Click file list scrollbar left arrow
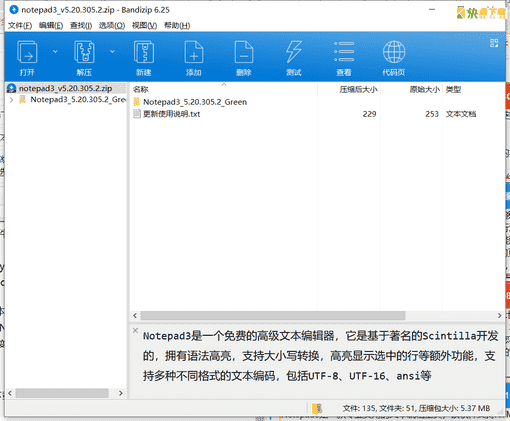Screen dimensions: 510x421 click(135, 315)
